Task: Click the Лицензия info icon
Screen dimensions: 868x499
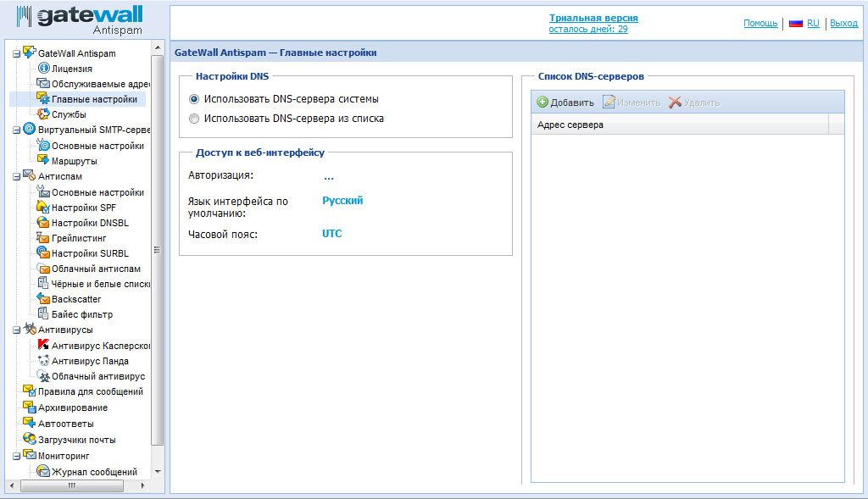Action: point(43,68)
